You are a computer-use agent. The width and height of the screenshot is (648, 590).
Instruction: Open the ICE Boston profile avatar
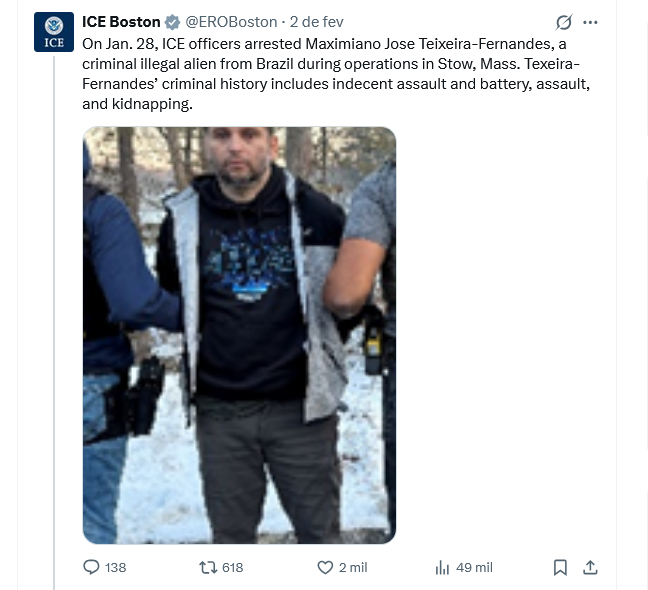[x=54, y=32]
